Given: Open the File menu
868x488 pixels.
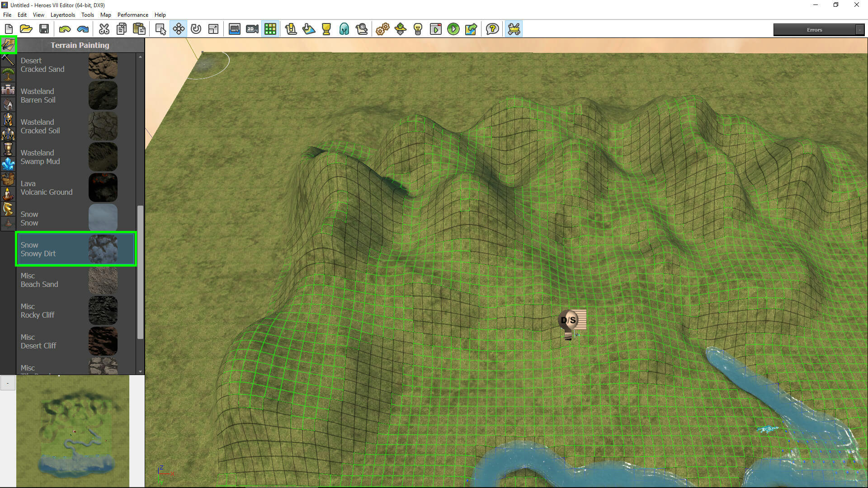Looking at the screenshot, I should pos(7,14).
